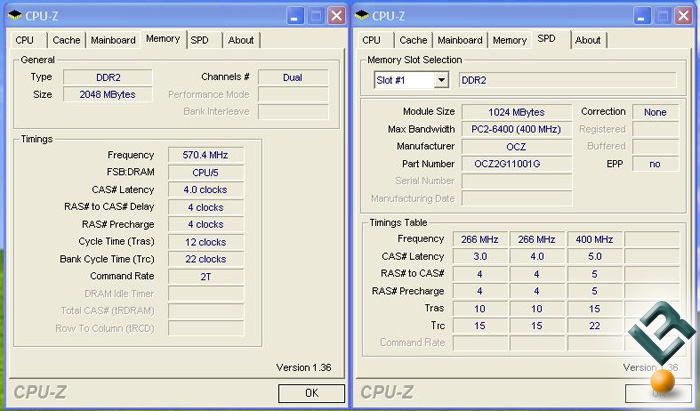
Task: Click the Correction value None
Action: (655, 112)
